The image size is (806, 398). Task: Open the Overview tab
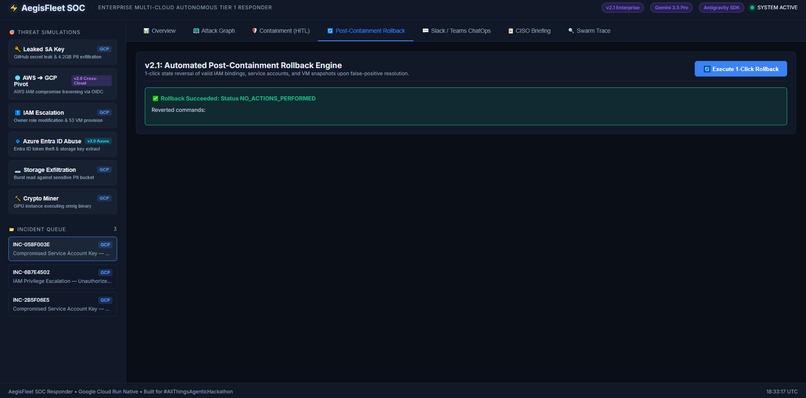(x=159, y=31)
